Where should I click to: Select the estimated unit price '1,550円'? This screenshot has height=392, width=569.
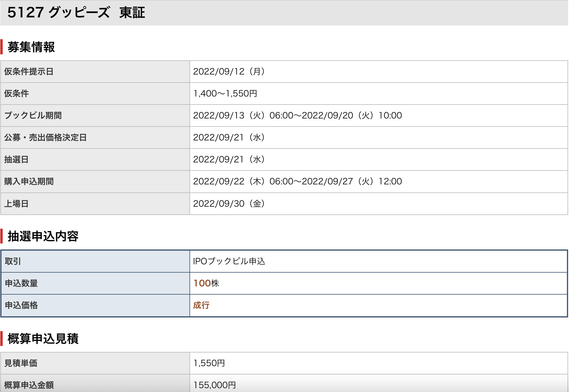click(209, 363)
